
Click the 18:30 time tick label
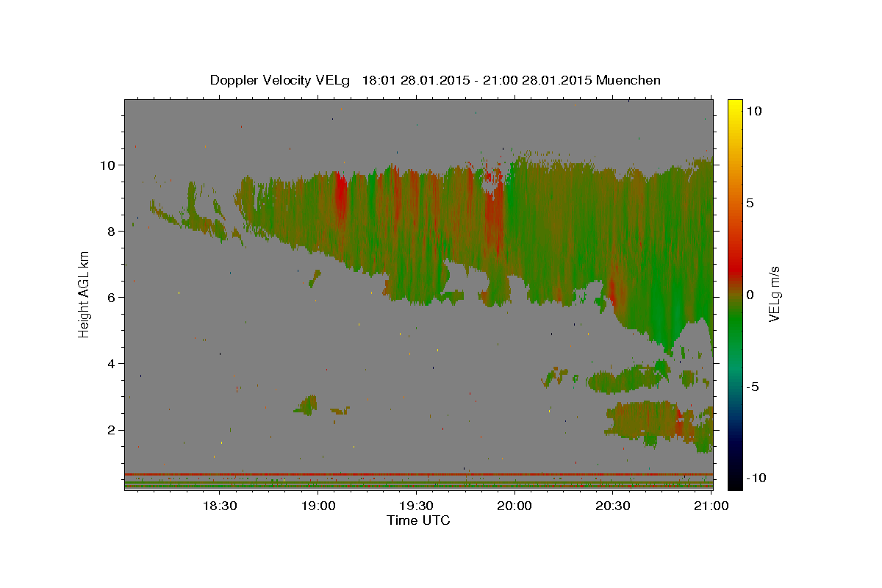[219, 506]
